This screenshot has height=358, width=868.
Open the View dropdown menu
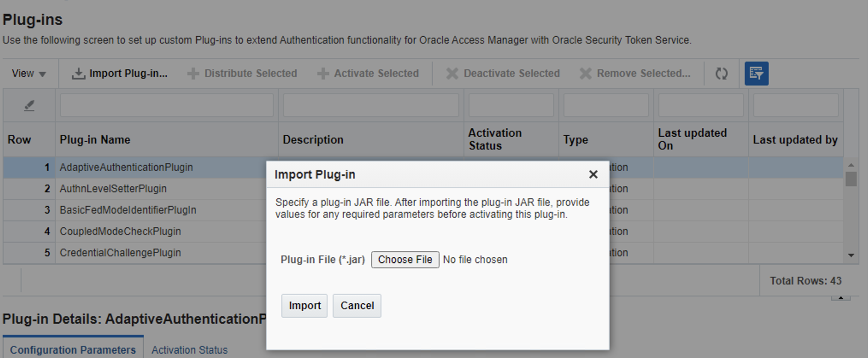click(x=29, y=73)
